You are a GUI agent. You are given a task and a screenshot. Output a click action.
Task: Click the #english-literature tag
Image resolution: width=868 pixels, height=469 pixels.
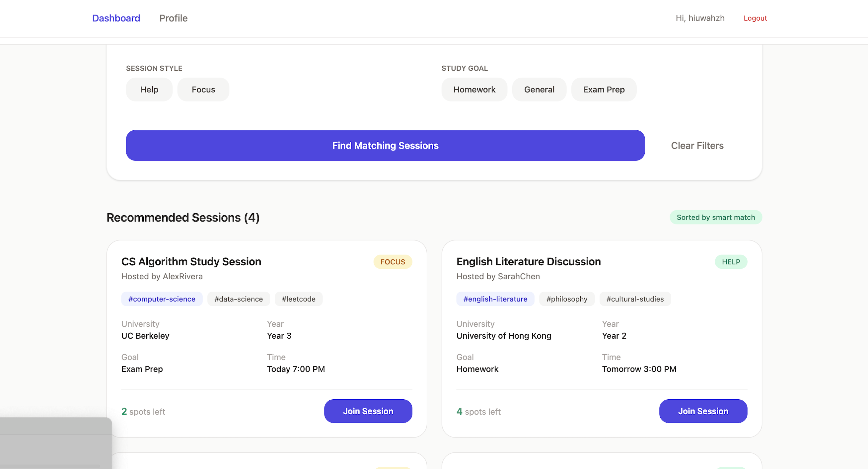coord(495,299)
